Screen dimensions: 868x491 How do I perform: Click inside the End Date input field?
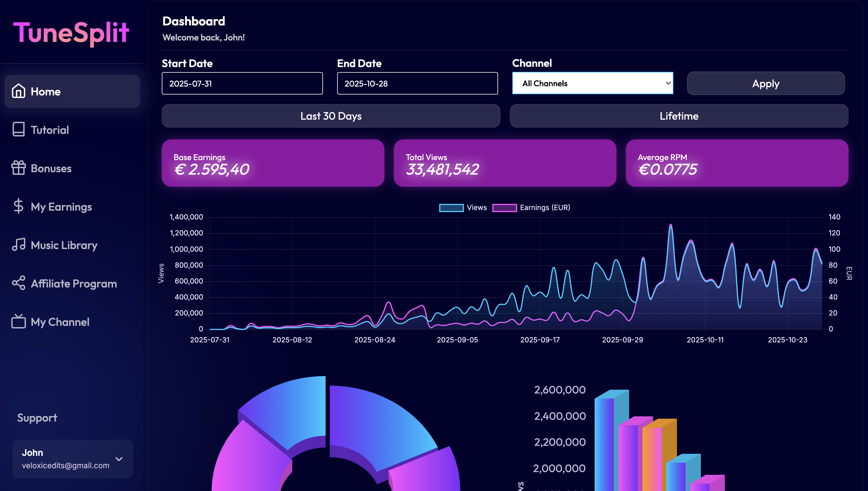[x=417, y=83]
